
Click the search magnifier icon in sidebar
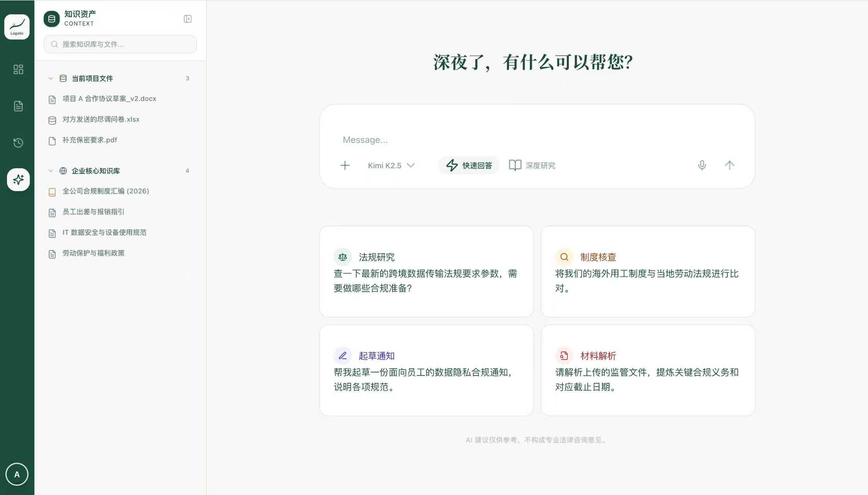(x=55, y=44)
